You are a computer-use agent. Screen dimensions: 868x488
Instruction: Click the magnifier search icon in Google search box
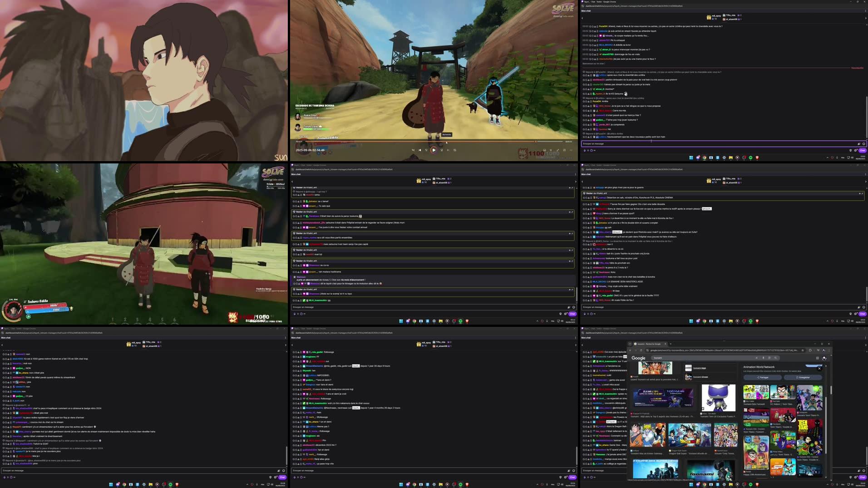pyautogui.click(x=775, y=358)
